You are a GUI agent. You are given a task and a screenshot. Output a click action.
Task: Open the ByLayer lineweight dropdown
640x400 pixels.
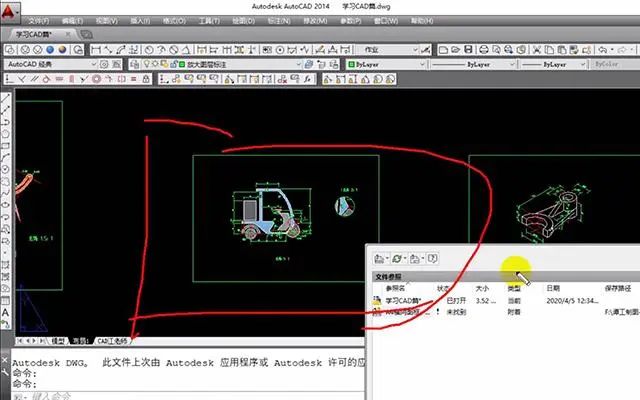point(583,64)
